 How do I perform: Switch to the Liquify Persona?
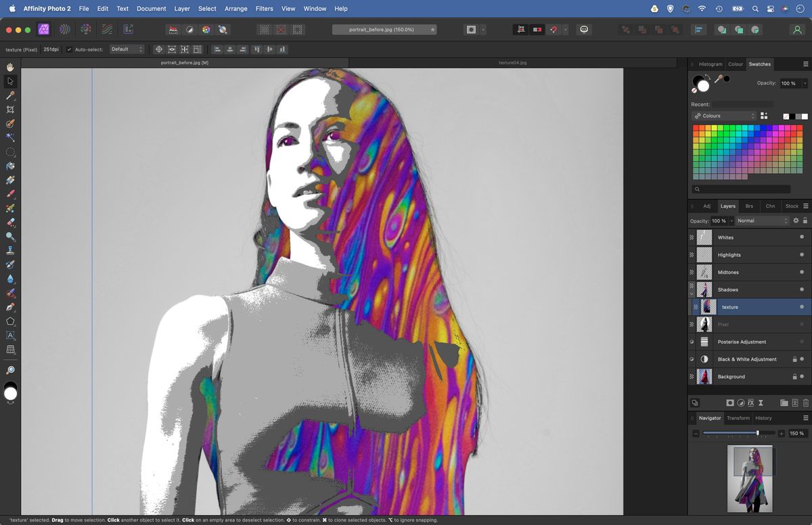click(x=65, y=29)
